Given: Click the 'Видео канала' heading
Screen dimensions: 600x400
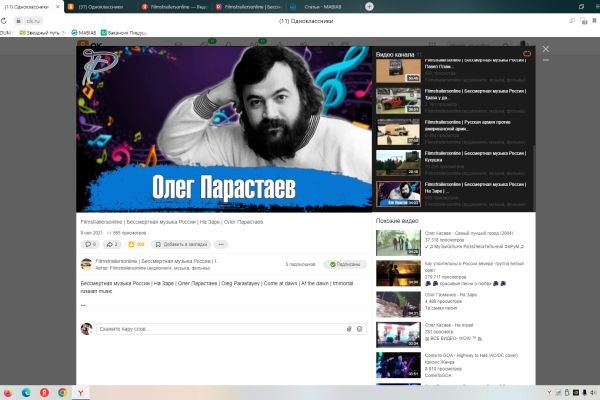Looking at the screenshot, I should [395, 54].
